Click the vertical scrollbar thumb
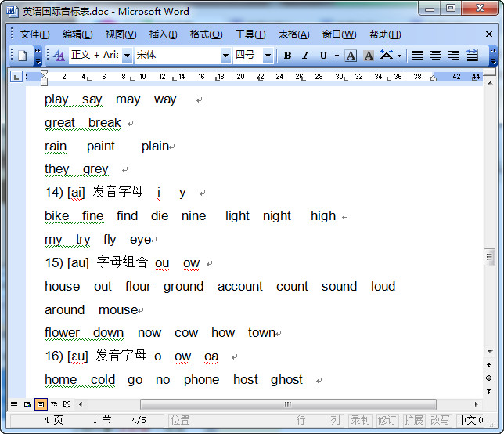This screenshot has width=504, height=434. pos(489,257)
